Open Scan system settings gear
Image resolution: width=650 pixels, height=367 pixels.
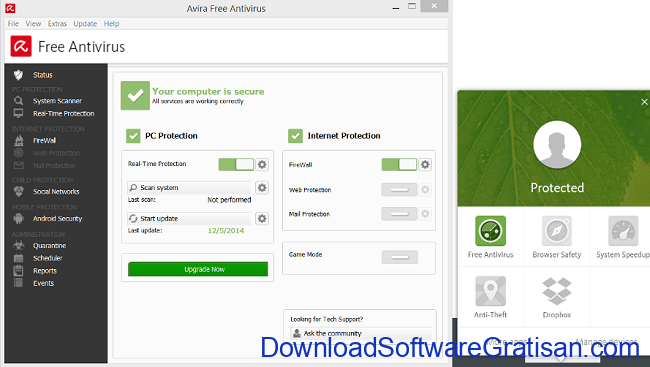point(262,188)
